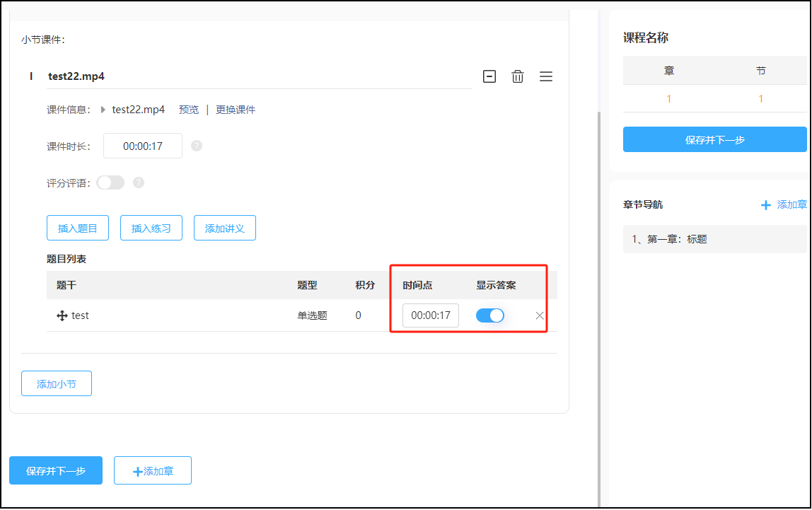Select chapter 1、第一章：标题 in navigation

(714, 240)
